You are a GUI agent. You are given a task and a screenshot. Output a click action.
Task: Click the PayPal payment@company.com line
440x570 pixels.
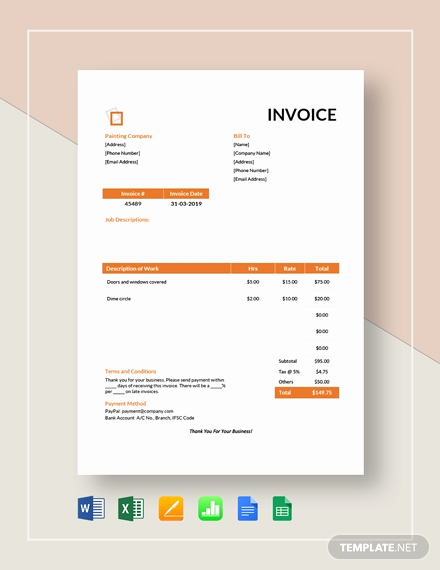139,411
